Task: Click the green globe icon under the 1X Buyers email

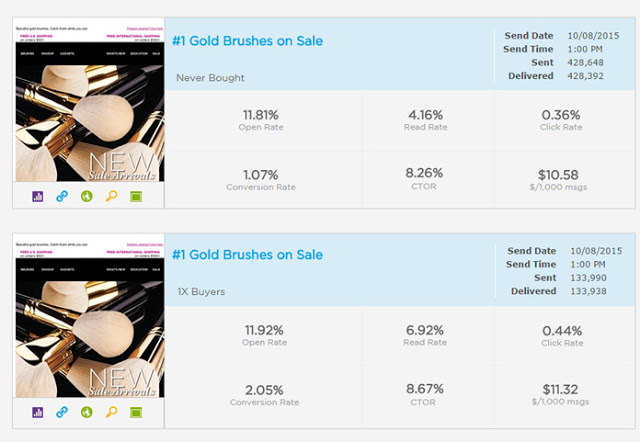Action: point(86,411)
